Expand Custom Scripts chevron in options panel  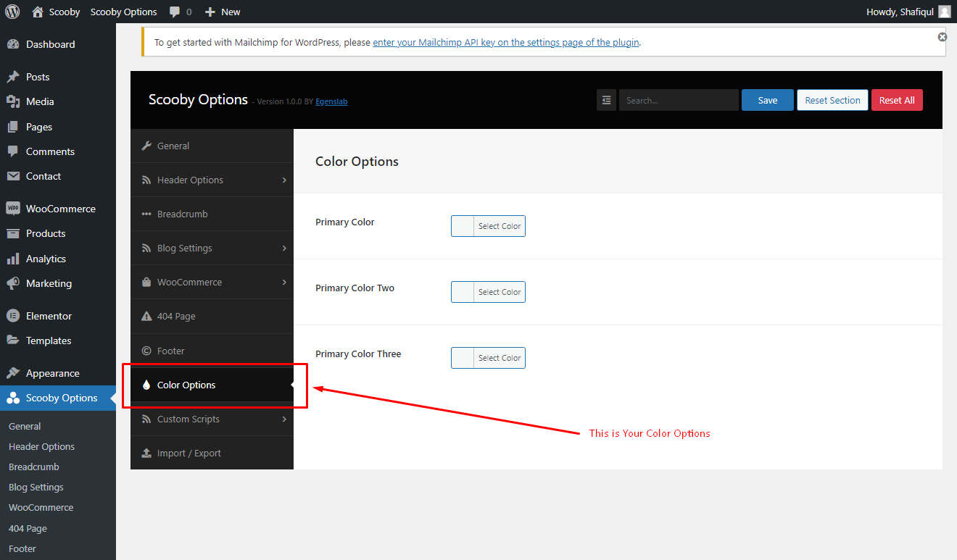click(x=284, y=419)
